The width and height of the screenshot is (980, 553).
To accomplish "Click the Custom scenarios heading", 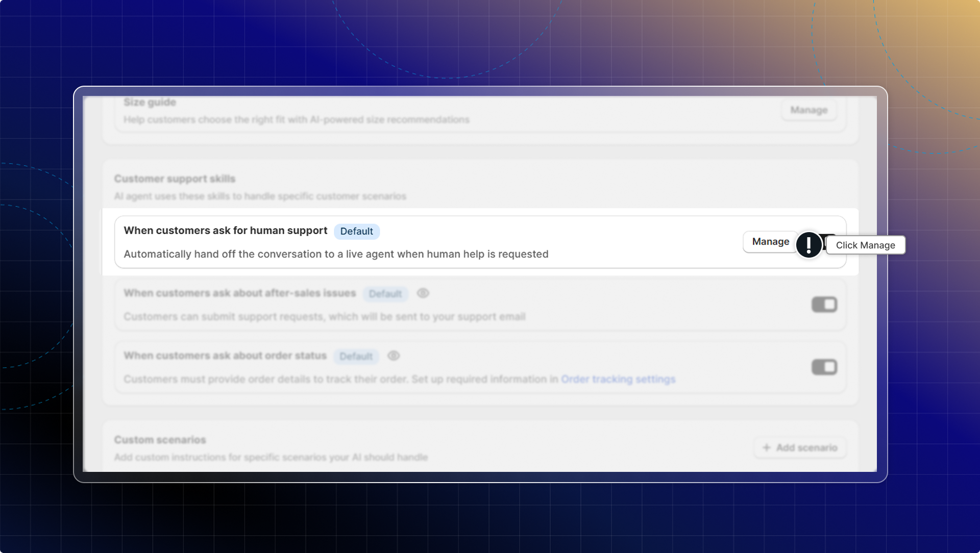I will point(160,440).
